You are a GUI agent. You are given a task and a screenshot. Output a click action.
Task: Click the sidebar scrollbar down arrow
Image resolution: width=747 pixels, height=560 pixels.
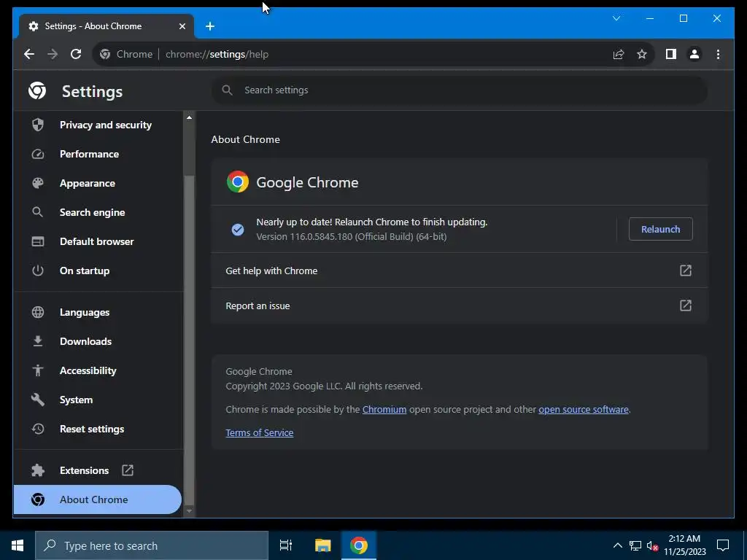[x=189, y=511]
